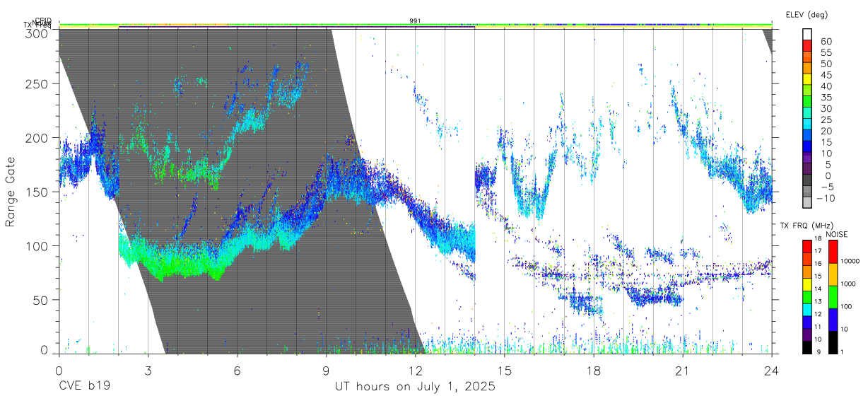Click the 'ELEV (deg)' color bar title

click(x=807, y=15)
